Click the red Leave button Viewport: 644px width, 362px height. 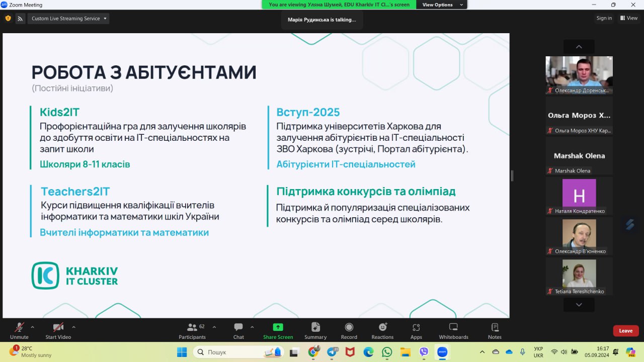click(626, 331)
